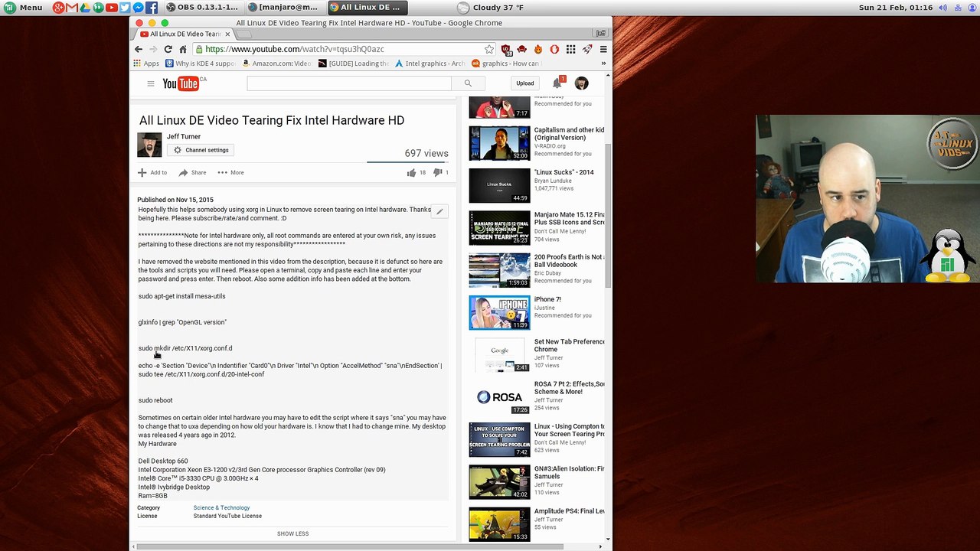Open the Chrome hamburger menu

coord(603,49)
